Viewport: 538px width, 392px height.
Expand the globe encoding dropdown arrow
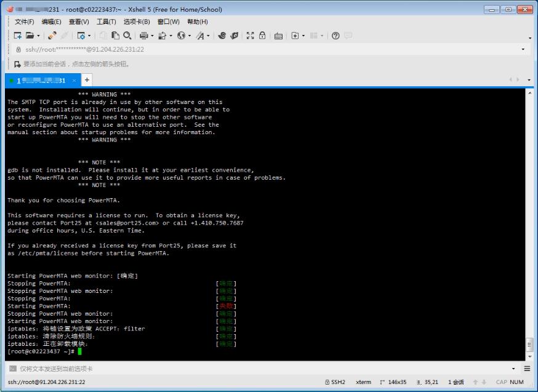click(190, 36)
